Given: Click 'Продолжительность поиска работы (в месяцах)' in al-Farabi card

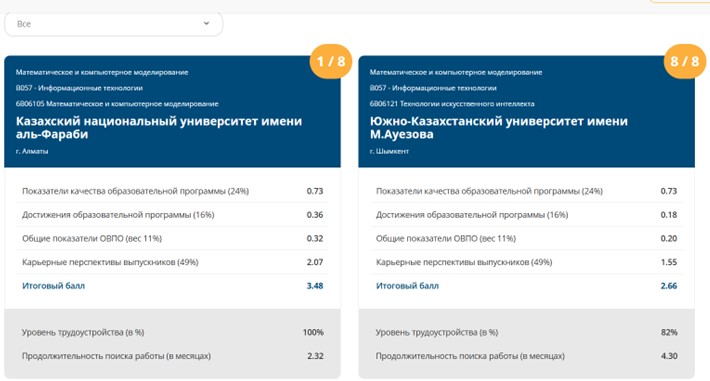Looking at the screenshot, I should pos(116,356).
